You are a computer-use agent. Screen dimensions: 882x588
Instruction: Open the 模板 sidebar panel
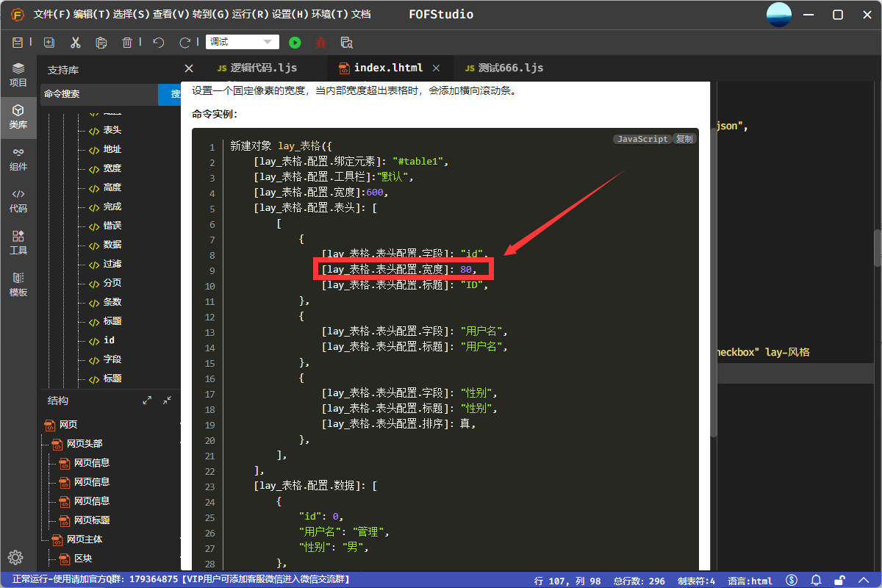[18, 284]
